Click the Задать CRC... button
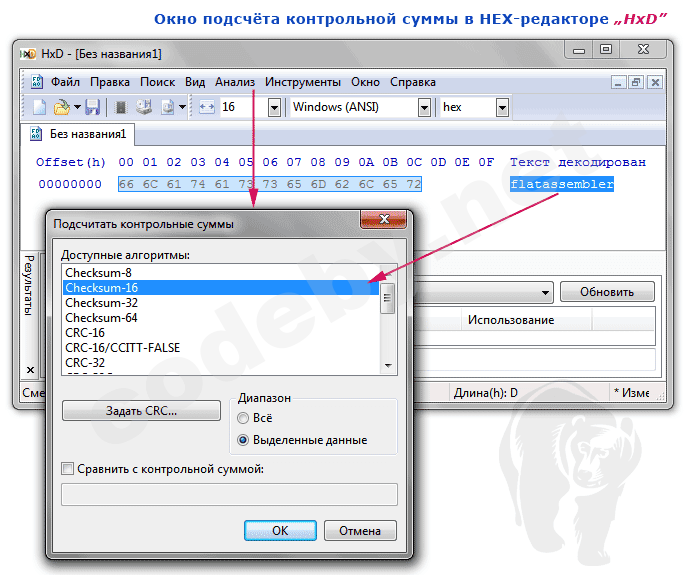 click(x=141, y=411)
